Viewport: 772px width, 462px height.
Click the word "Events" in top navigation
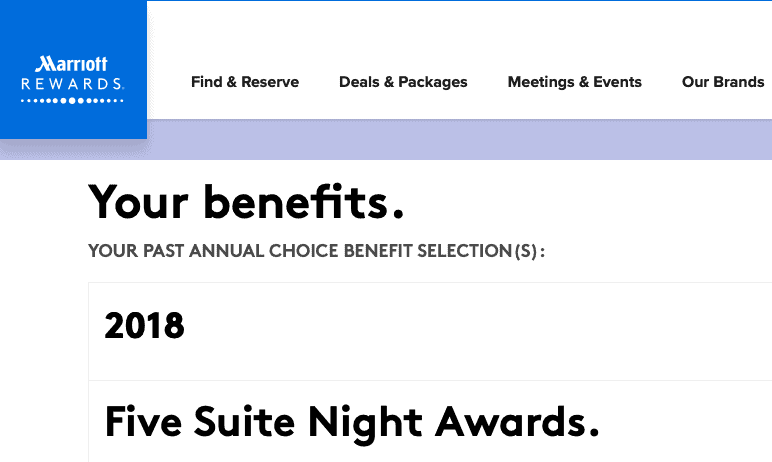617,82
